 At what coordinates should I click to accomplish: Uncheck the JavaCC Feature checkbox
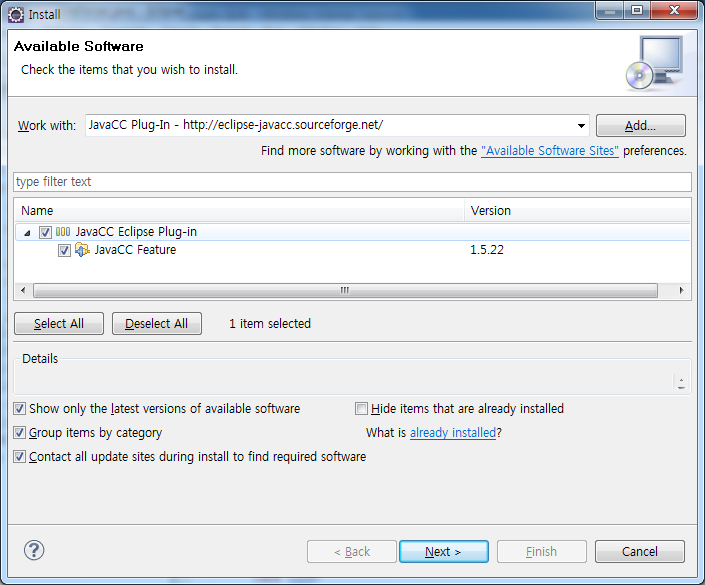pyautogui.click(x=64, y=250)
